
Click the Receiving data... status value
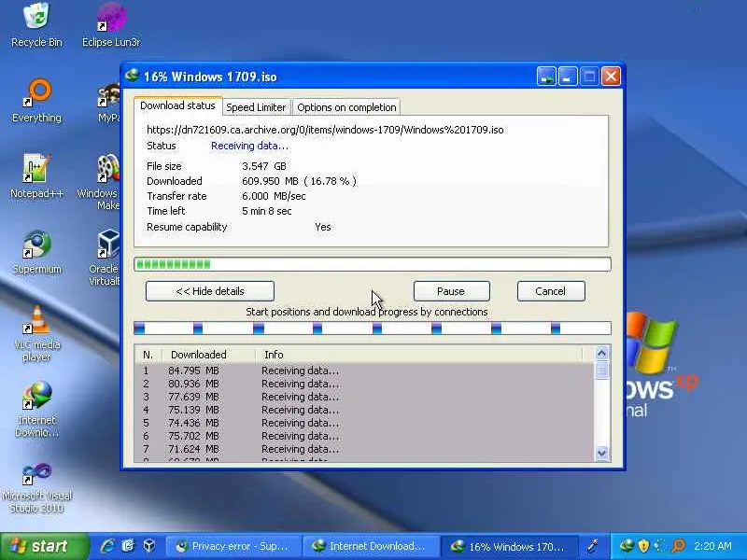[x=249, y=147]
